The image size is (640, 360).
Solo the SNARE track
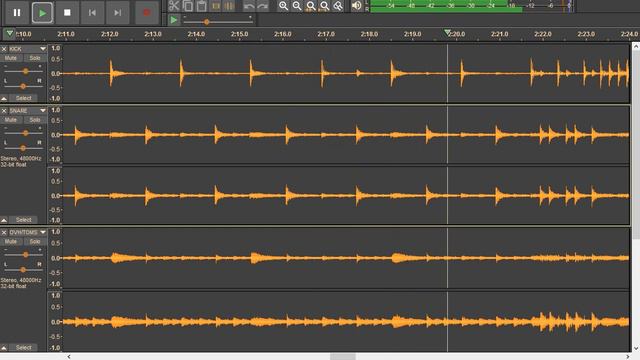35,120
